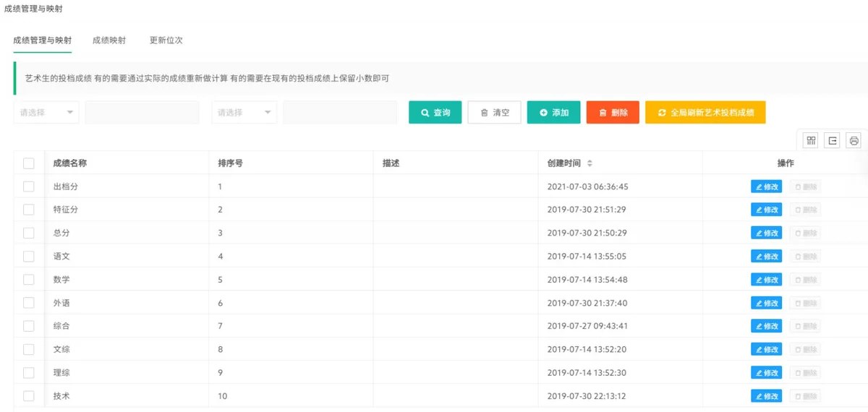This screenshot has height=412, width=868.
Task: Check the box for the 总分 row
Action: [29, 233]
